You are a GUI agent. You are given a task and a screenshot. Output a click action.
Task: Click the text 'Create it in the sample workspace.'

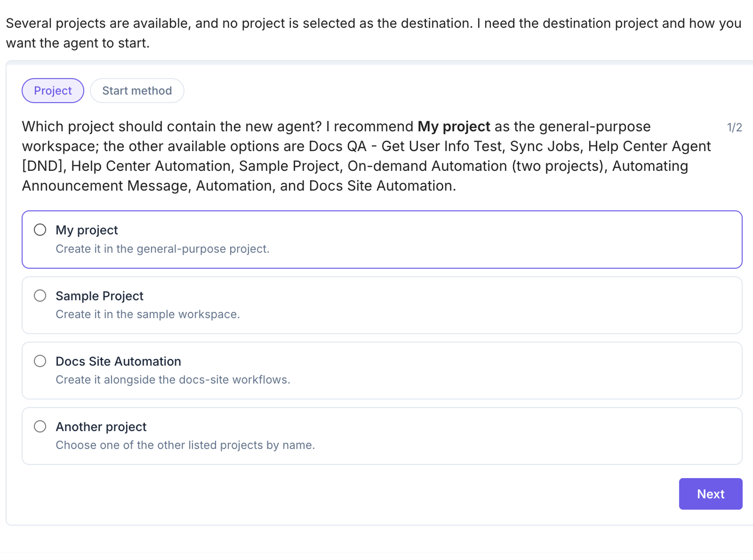(x=148, y=314)
